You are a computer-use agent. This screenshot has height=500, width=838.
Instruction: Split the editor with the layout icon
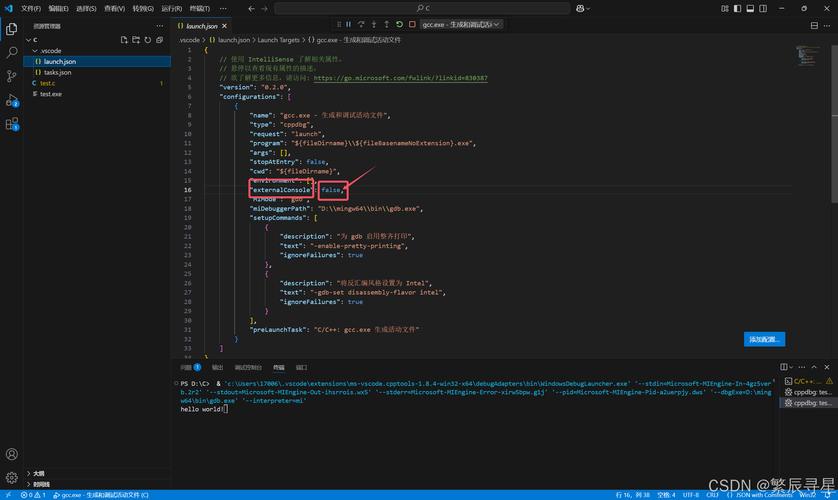point(814,26)
